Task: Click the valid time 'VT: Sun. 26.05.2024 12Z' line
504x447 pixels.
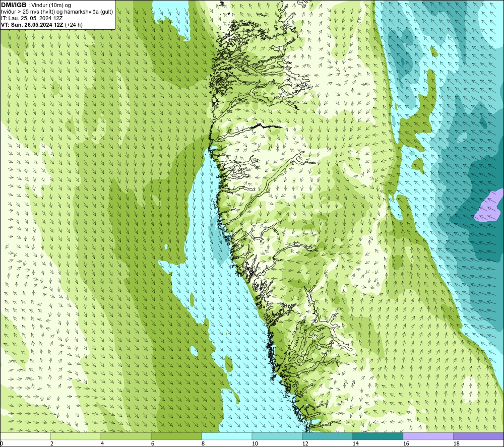Action: click(x=32, y=25)
